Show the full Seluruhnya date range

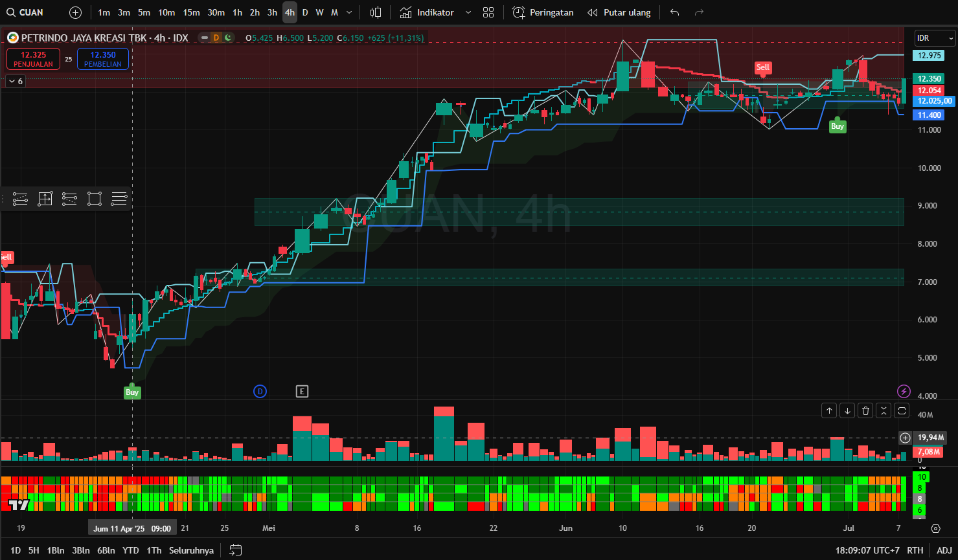[191, 550]
